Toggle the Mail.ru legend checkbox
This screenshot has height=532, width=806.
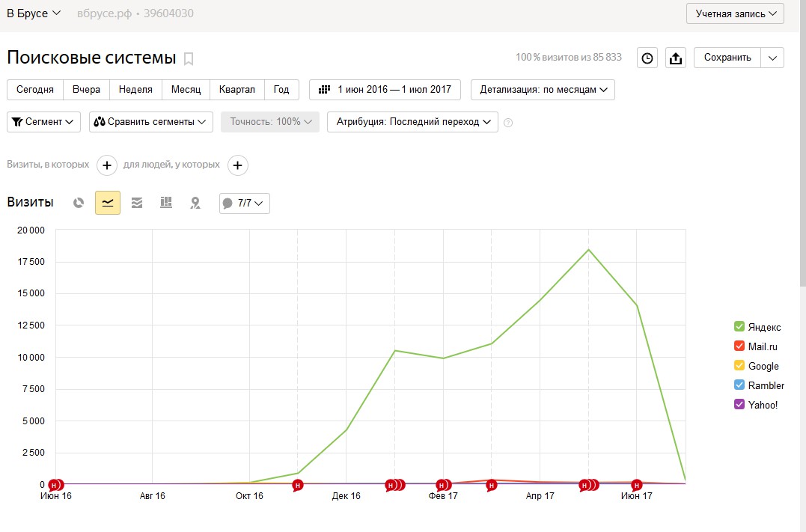pyautogui.click(x=739, y=346)
